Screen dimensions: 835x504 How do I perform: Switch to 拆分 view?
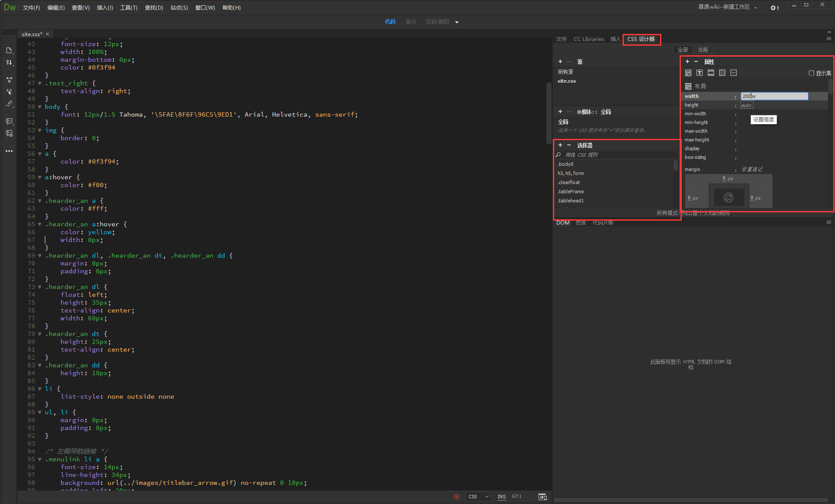[411, 22]
